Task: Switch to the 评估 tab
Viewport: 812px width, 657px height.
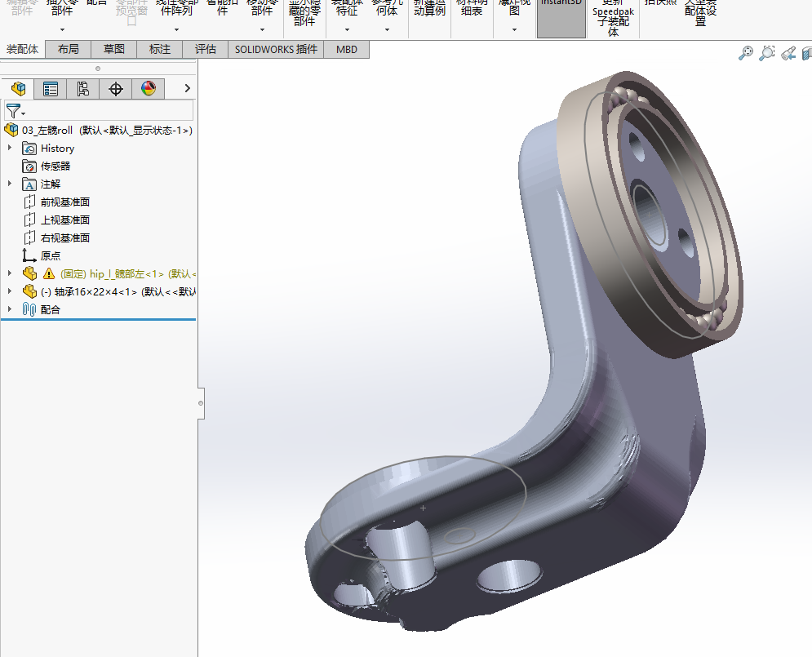Action: click(x=205, y=49)
